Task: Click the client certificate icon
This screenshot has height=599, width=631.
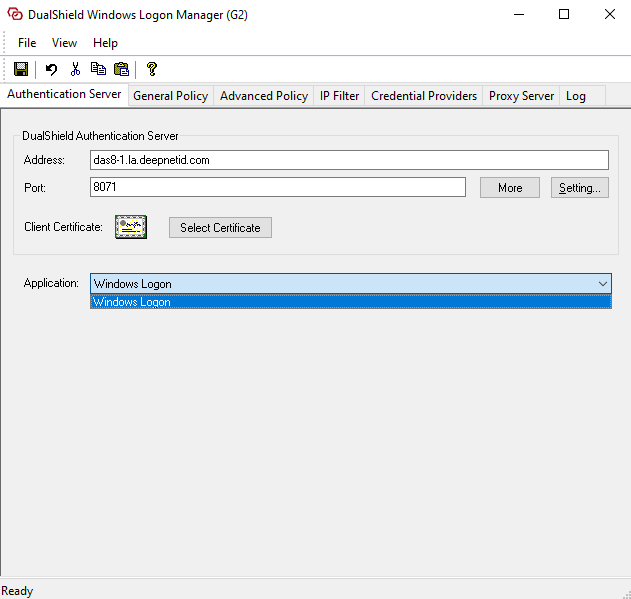Action: point(131,227)
